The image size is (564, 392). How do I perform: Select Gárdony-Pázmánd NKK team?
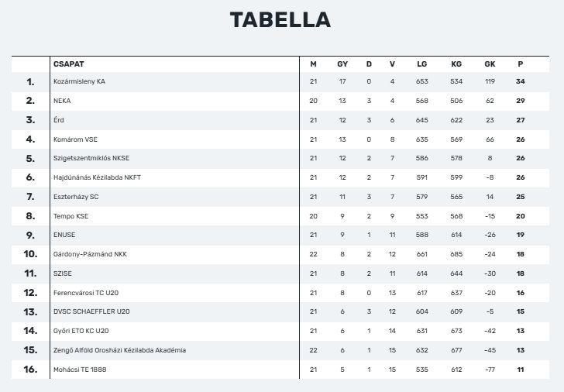pyautogui.click(x=90, y=254)
